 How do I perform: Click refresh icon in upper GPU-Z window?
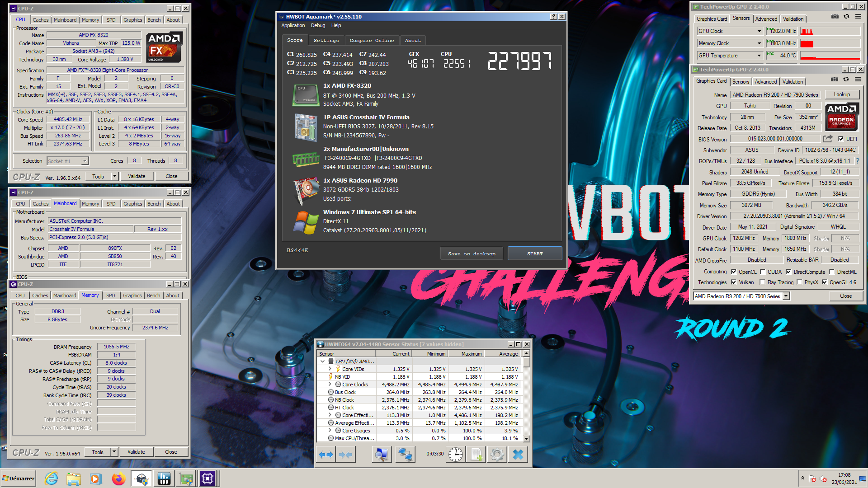[846, 16]
